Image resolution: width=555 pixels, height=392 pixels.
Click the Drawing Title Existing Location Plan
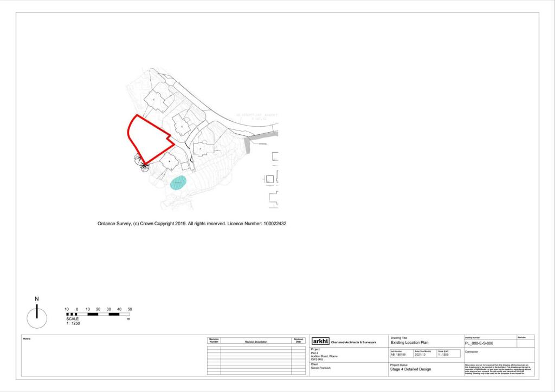[410, 342]
